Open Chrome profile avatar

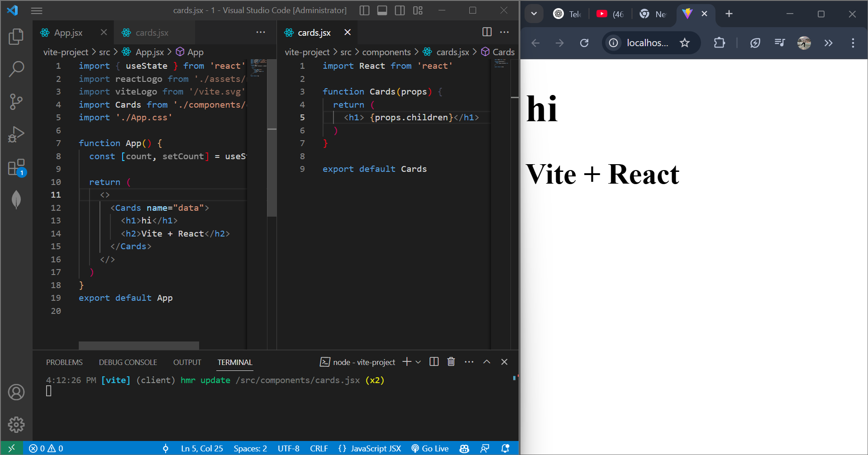[x=804, y=43]
